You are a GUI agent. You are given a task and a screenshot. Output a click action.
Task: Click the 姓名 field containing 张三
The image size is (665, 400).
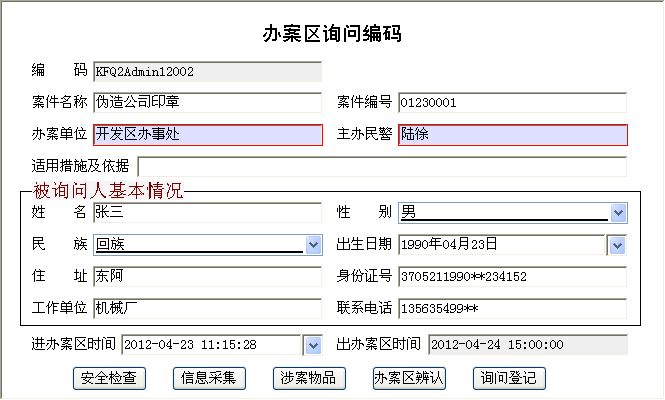(207, 213)
